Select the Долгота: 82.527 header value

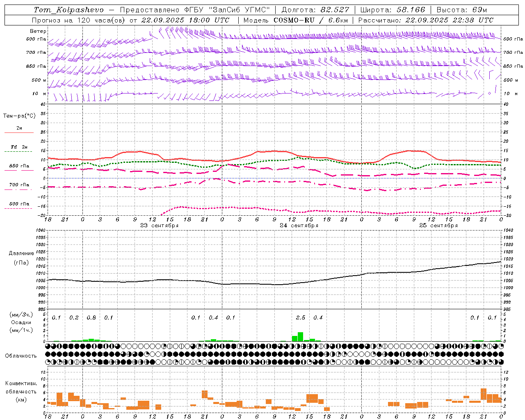tap(315, 10)
